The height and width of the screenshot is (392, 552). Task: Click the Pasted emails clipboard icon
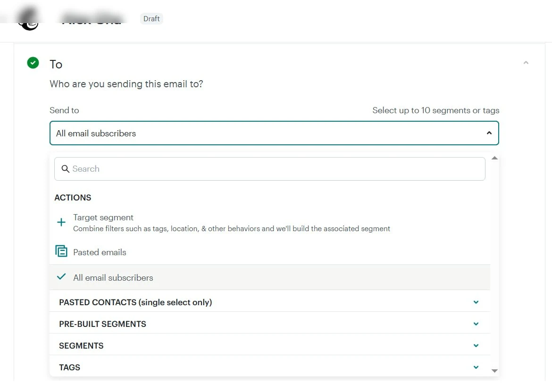61,251
